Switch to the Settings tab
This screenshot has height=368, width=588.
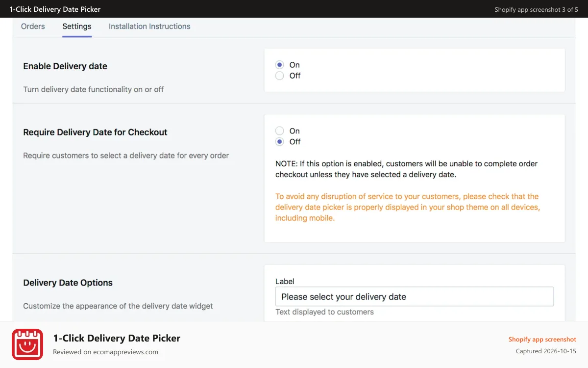77,26
